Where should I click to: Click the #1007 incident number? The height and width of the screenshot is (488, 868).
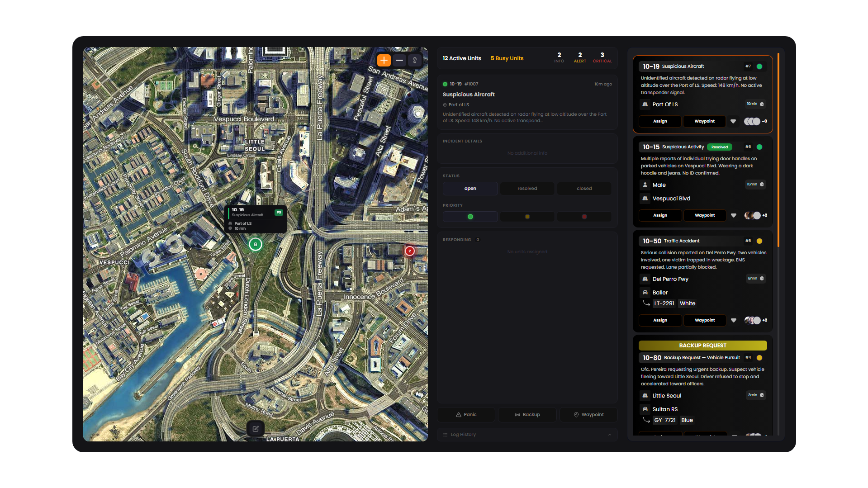coord(471,84)
